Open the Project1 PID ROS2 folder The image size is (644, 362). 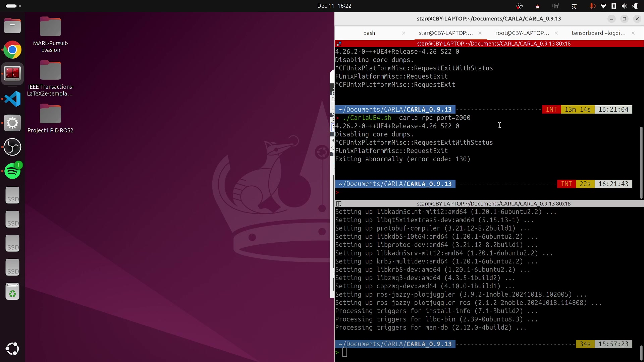pos(50,114)
